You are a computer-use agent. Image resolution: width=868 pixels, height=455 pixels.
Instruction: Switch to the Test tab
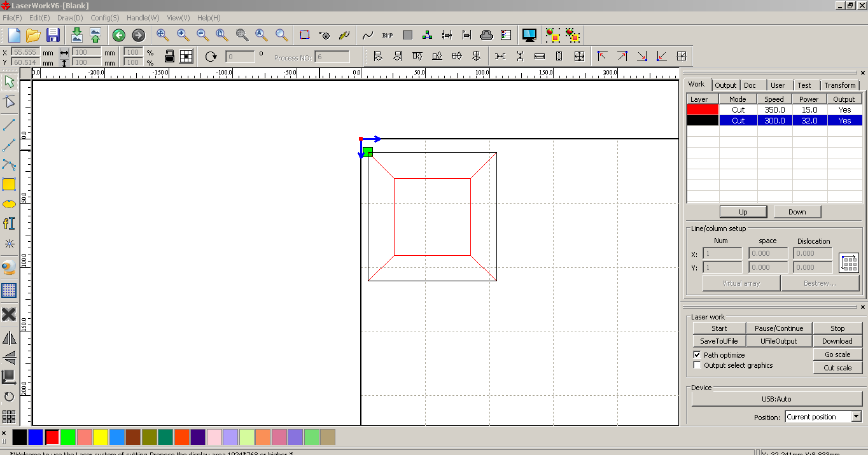point(804,85)
